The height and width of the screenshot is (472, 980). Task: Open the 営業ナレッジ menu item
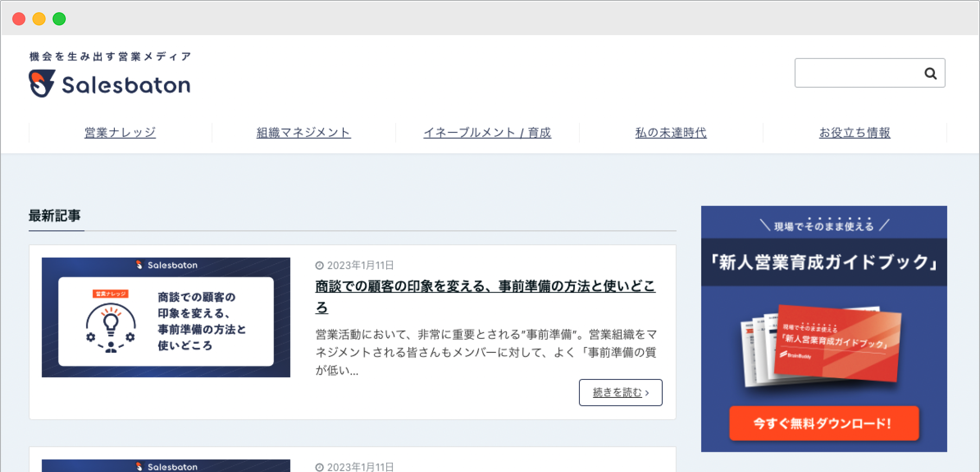coord(120,132)
